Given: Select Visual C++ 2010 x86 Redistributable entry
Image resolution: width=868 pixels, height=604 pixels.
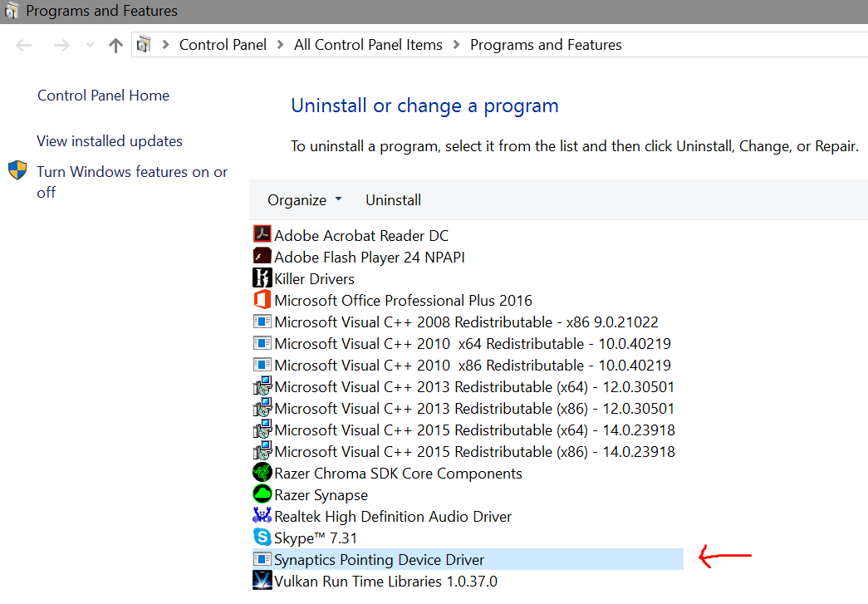Looking at the screenshot, I should click(472, 365).
